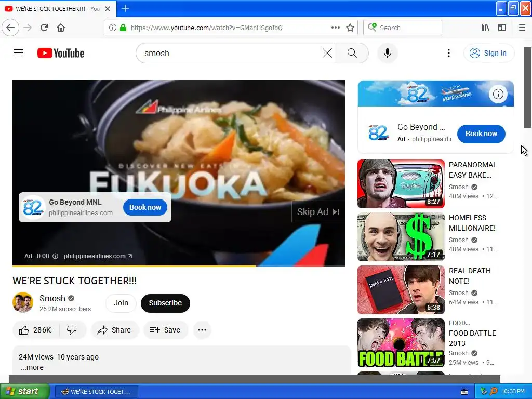Sign in to YouTube
This screenshot has width=532, height=399.
[488, 53]
